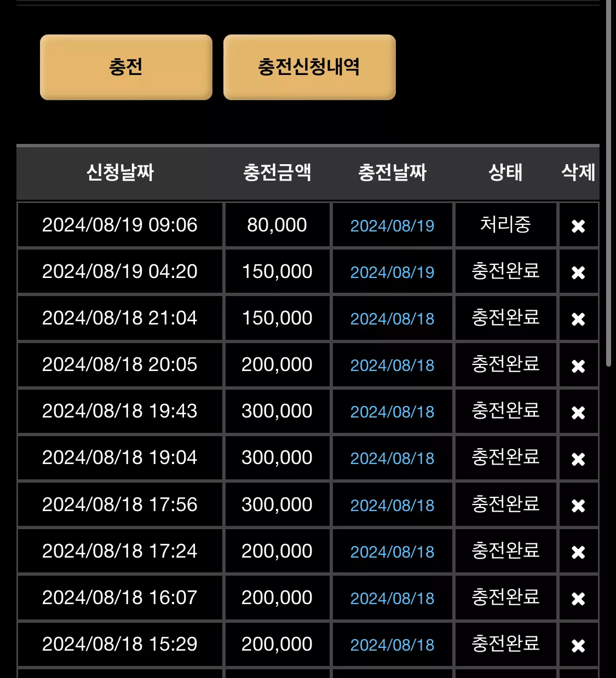The width and height of the screenshot is (616, 678).
Task: Open the 충전 tab
Action: click(x=126, y=67)
